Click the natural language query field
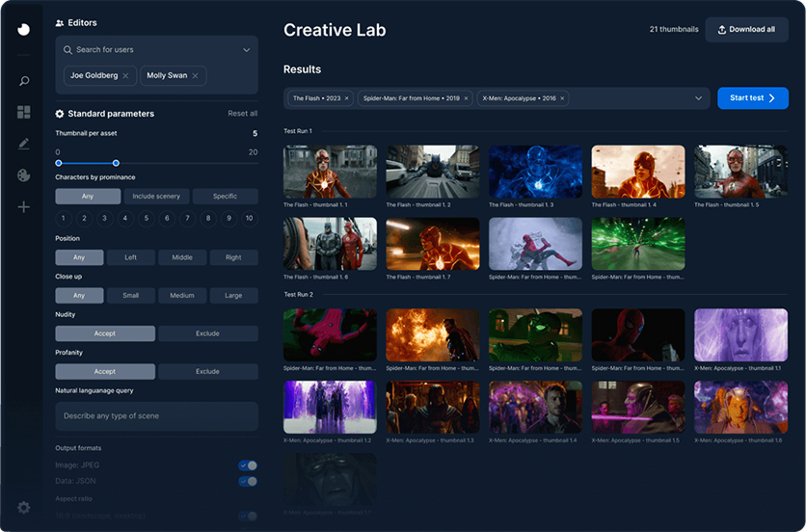The height and width of the screenshot is (532, 806). point(156,416)
